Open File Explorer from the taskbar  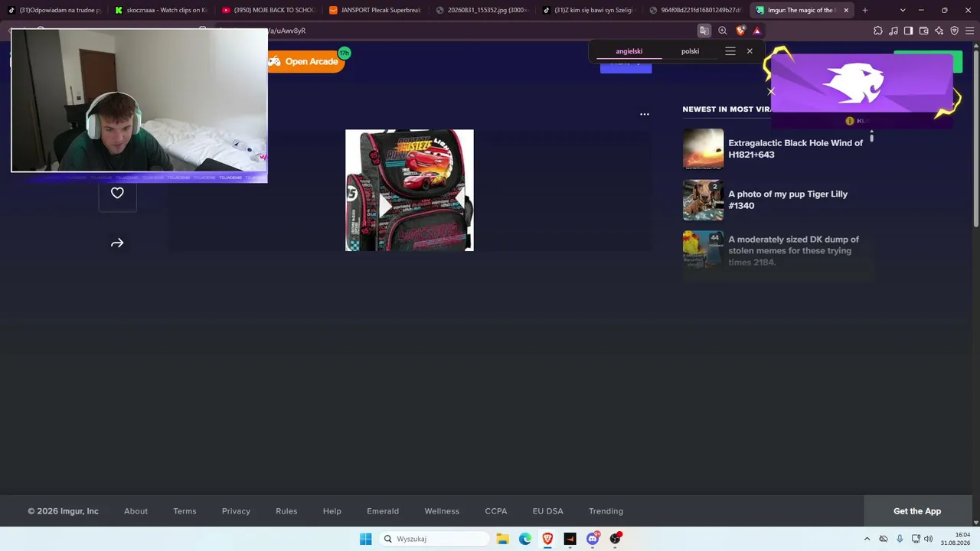point(502,539)
